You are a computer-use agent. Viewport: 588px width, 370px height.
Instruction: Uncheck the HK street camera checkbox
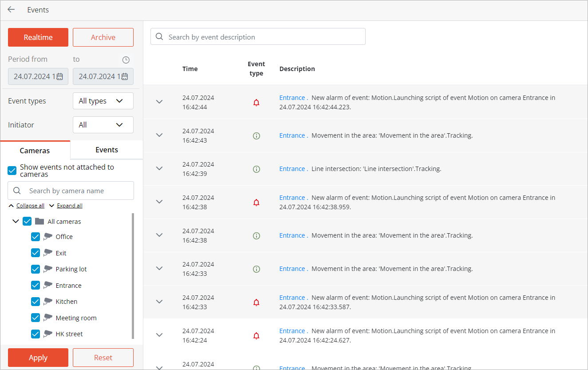(x=36, y=334)
